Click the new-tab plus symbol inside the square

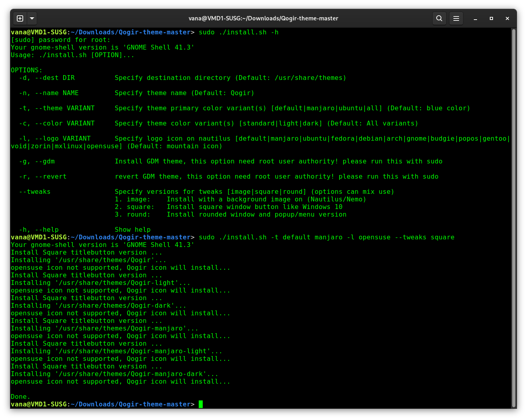coord(20,18)
